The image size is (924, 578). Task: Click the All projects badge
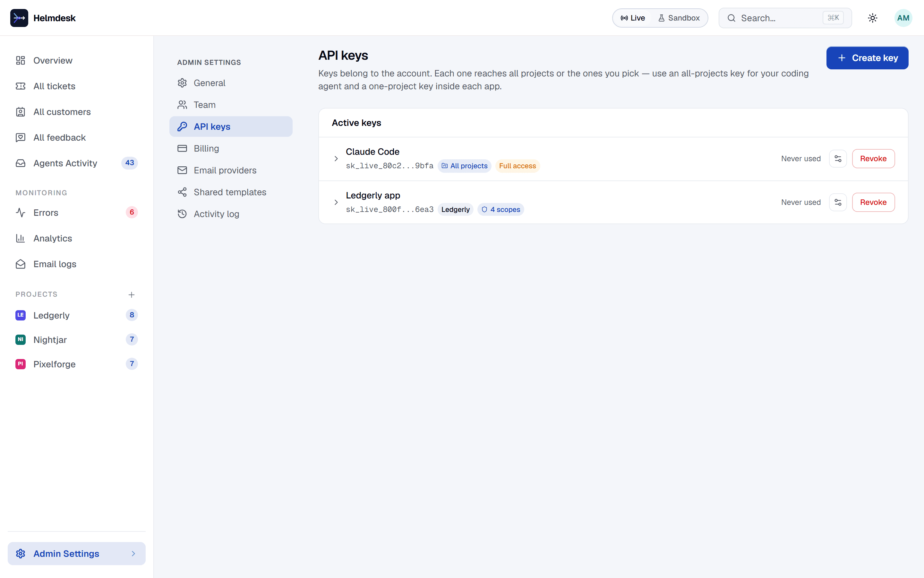click(464, 166)
